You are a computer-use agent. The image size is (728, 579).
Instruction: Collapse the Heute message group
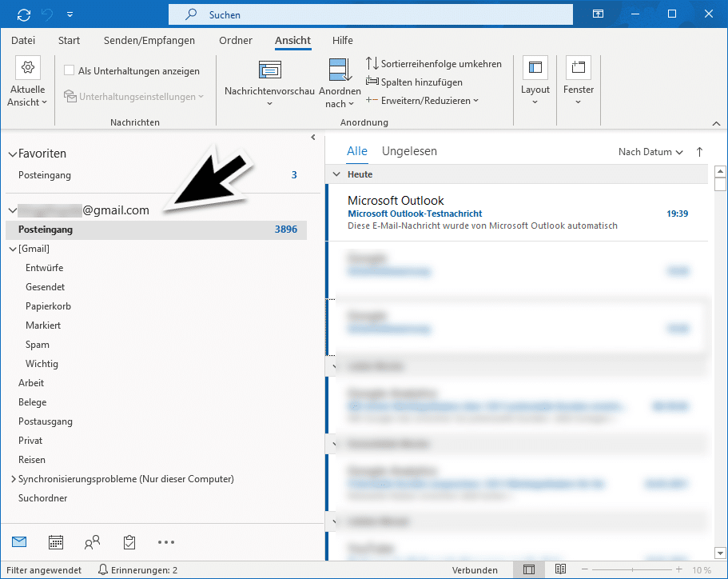click(x=336, y=174)
